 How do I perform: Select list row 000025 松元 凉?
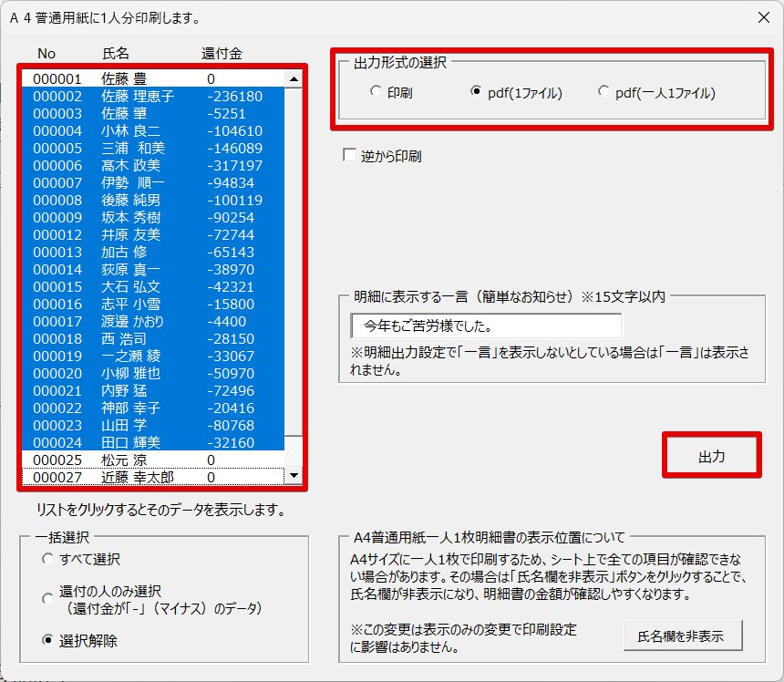pos(150,460)
